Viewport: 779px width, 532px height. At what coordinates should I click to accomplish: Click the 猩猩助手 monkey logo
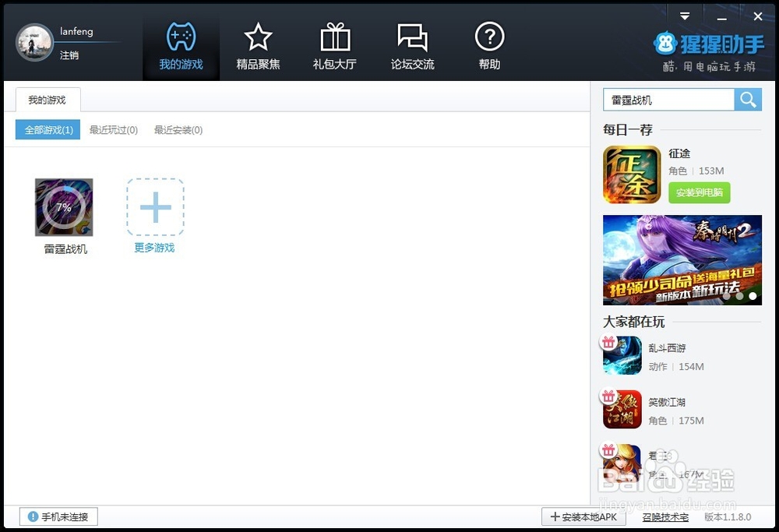tap(665, 44)
